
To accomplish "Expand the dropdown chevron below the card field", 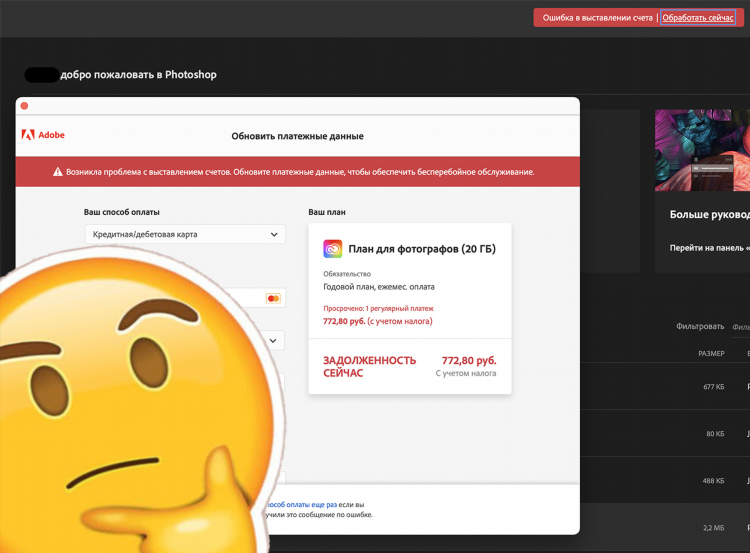I will (273, 341).
